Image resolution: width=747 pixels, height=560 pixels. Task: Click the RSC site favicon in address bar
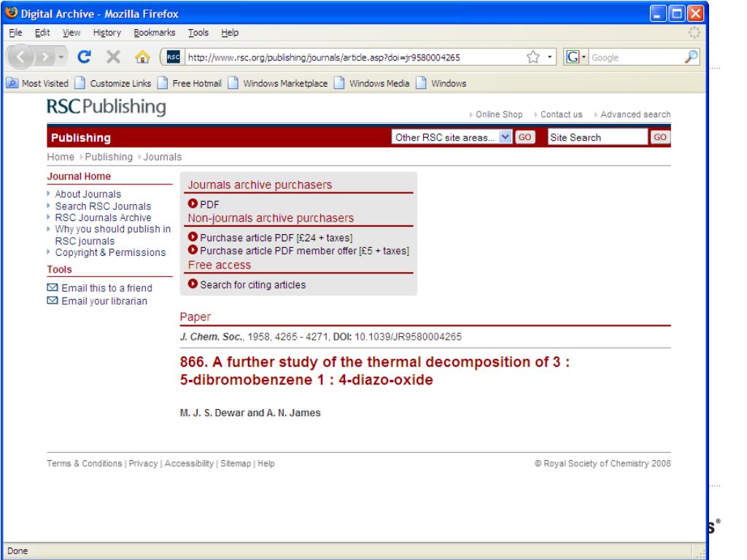[173, 57]
